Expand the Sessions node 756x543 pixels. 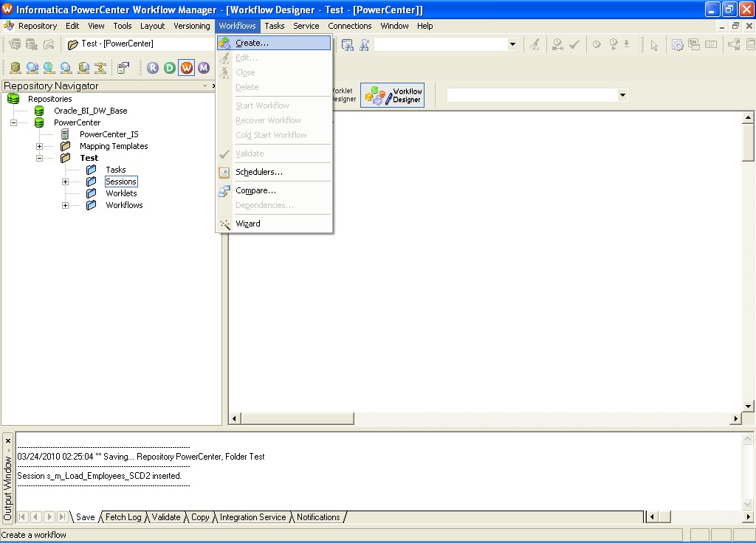point(65,182)
